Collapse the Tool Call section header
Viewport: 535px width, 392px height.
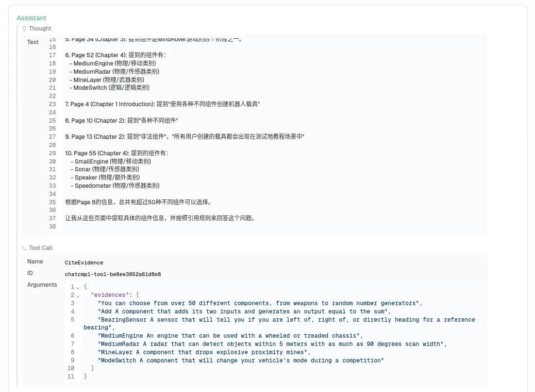tap(40, 248)
